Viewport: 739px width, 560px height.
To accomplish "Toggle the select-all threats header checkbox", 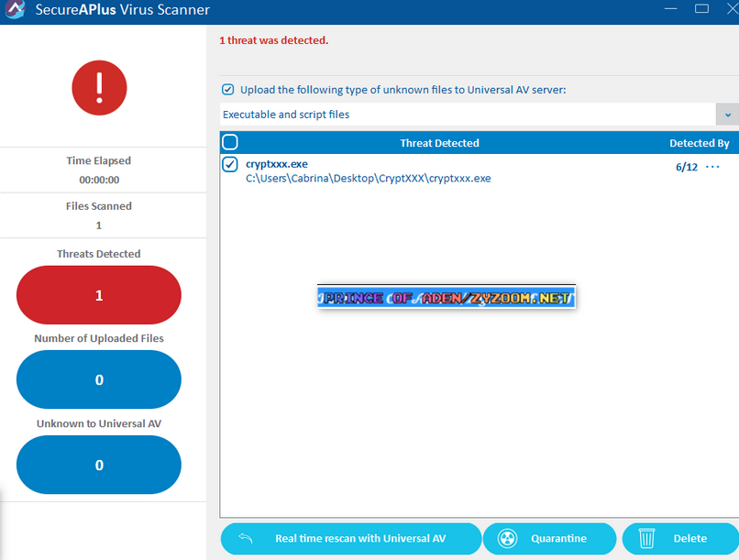I will point(230,142).
